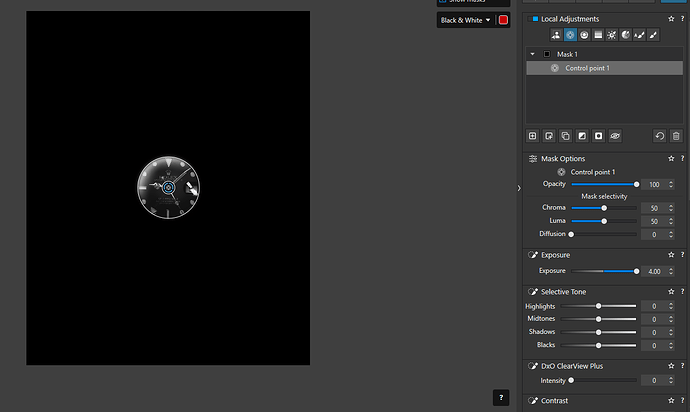Click the help question mark button

click(x=502, y=398)
